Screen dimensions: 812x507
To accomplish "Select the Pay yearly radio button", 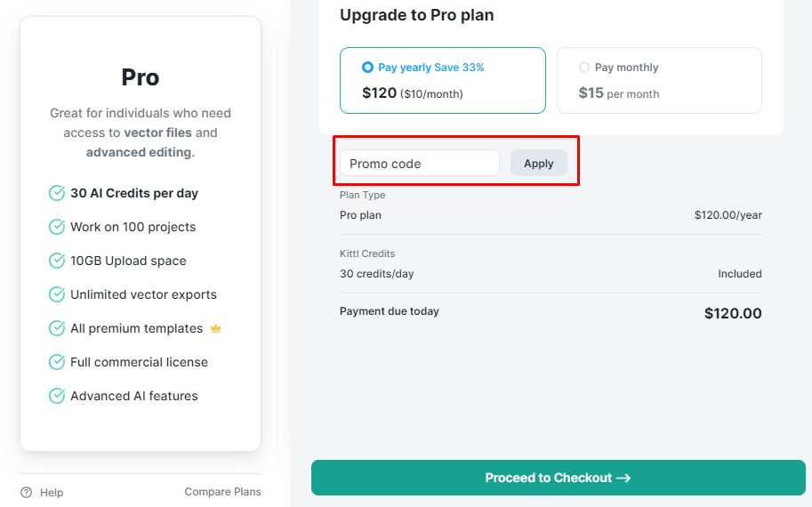I will point(367,68).
